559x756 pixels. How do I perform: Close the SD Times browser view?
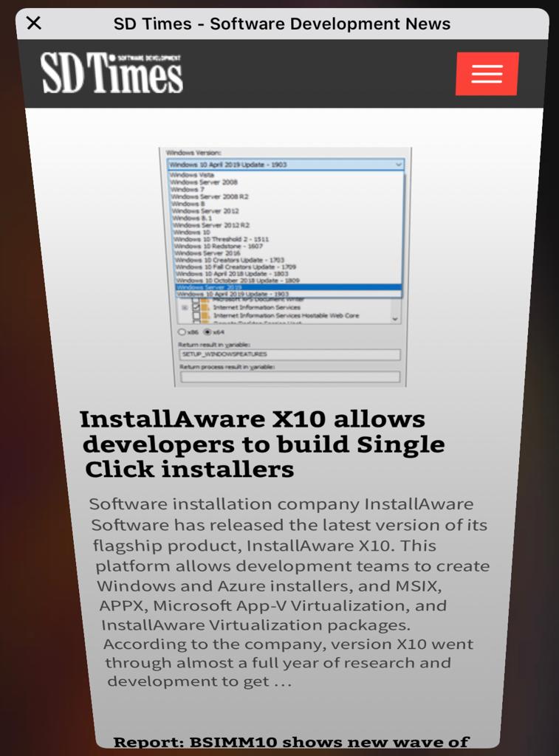click(34, 23)
